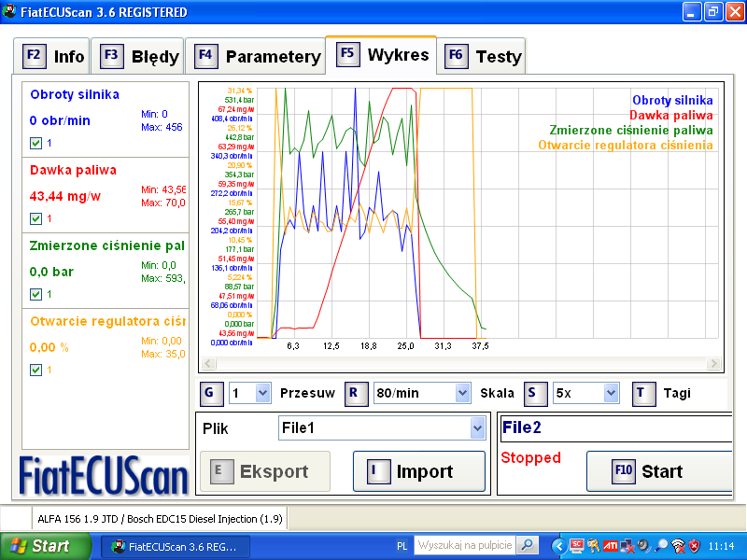Click the horizontal scrollbar track under the graph
Screen dimensions: 747x560
(460, 364)
